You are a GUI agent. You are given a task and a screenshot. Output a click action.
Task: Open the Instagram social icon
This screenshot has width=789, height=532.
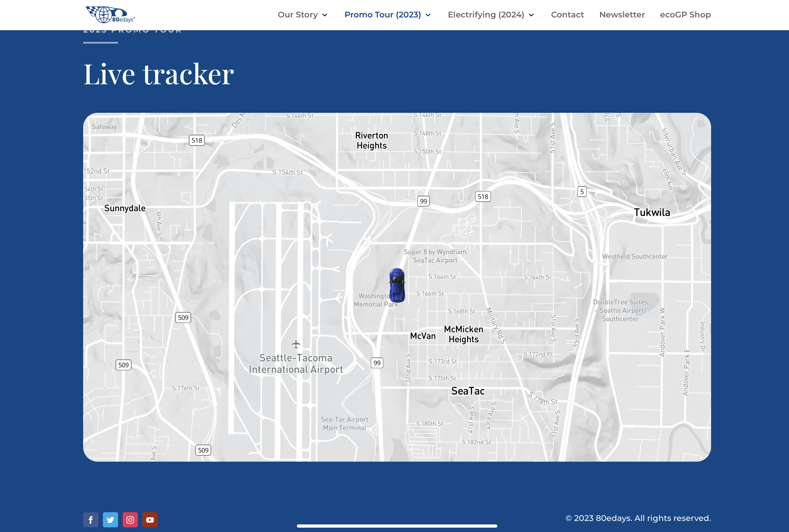click(130, 519)
